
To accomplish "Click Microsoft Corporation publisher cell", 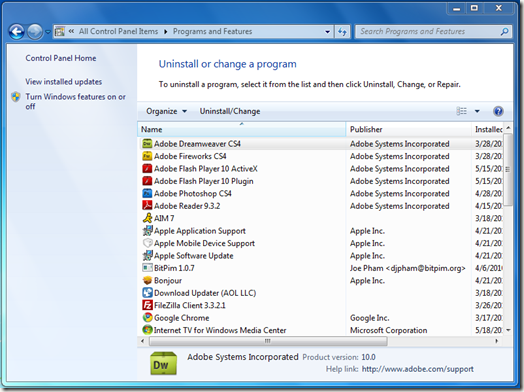I will click(388, 330).
